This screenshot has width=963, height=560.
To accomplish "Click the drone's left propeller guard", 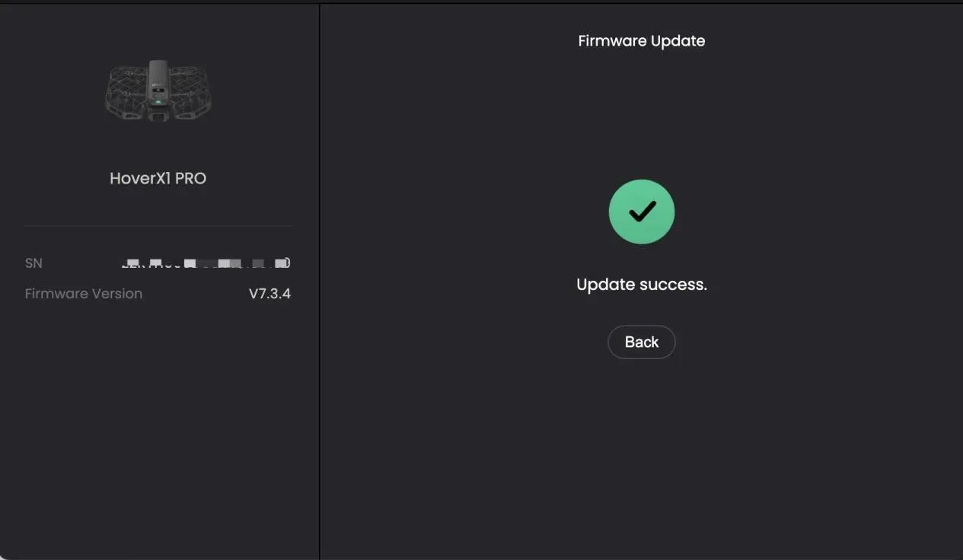I will (x=126, y=92).
